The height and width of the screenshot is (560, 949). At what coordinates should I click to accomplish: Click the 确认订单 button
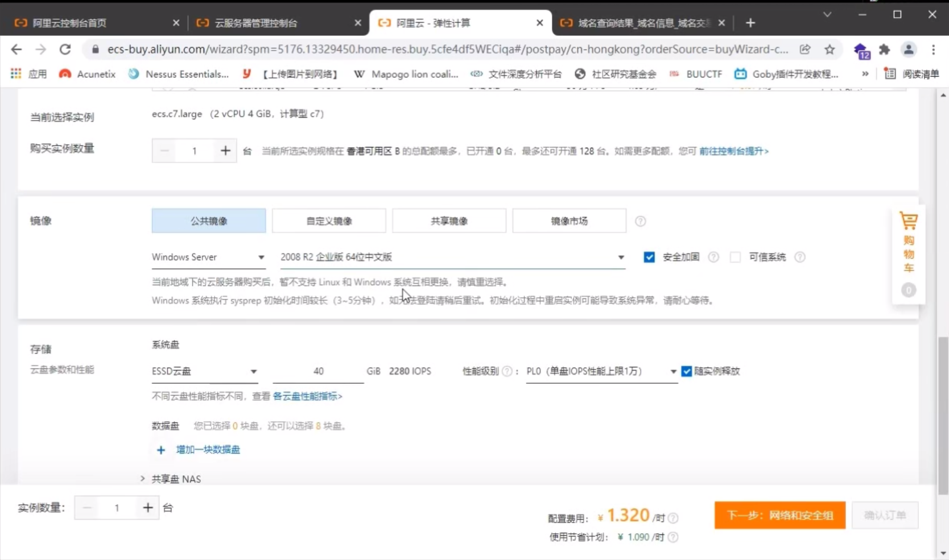885,515
